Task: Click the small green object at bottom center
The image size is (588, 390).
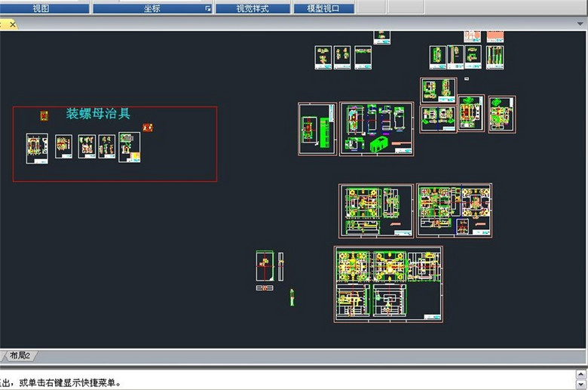Action: 292,297
